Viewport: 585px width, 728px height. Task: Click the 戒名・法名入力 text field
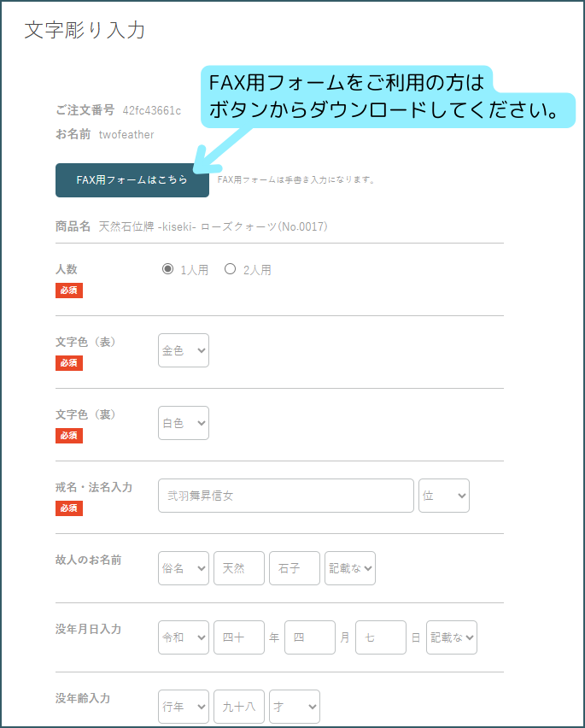point(285,496)
